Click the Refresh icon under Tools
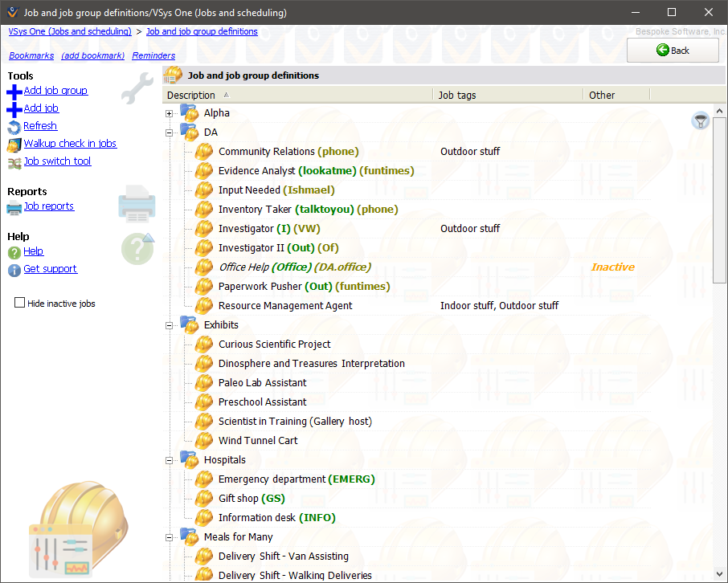This screenshot has height=583, width=728. pyautogui.click(x=14, y=125)
